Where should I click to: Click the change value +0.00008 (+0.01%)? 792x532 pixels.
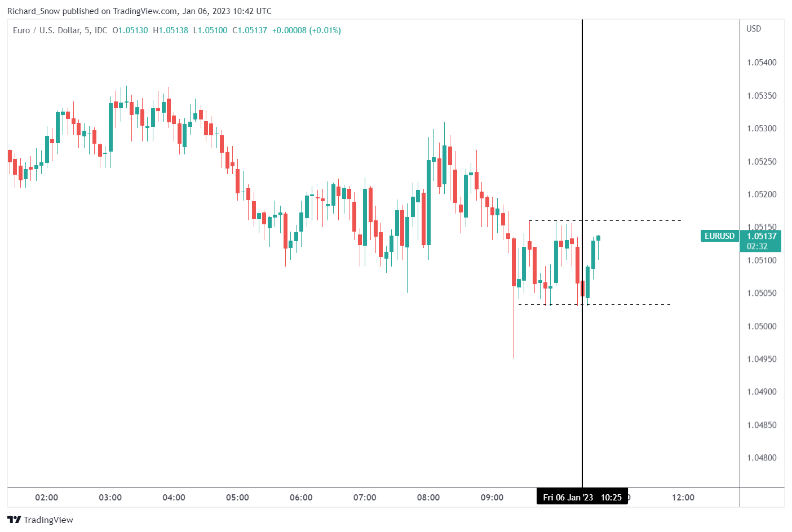(307, 30)
